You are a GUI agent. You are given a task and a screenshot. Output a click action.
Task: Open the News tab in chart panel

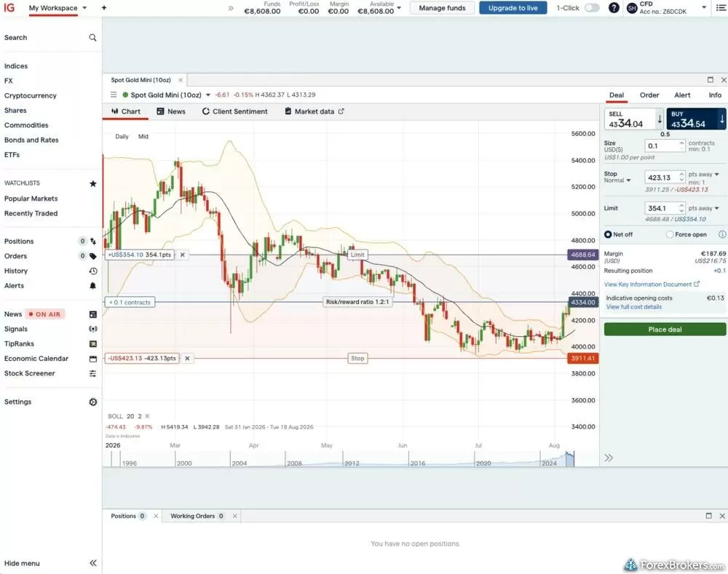click(x=171, y=111)
